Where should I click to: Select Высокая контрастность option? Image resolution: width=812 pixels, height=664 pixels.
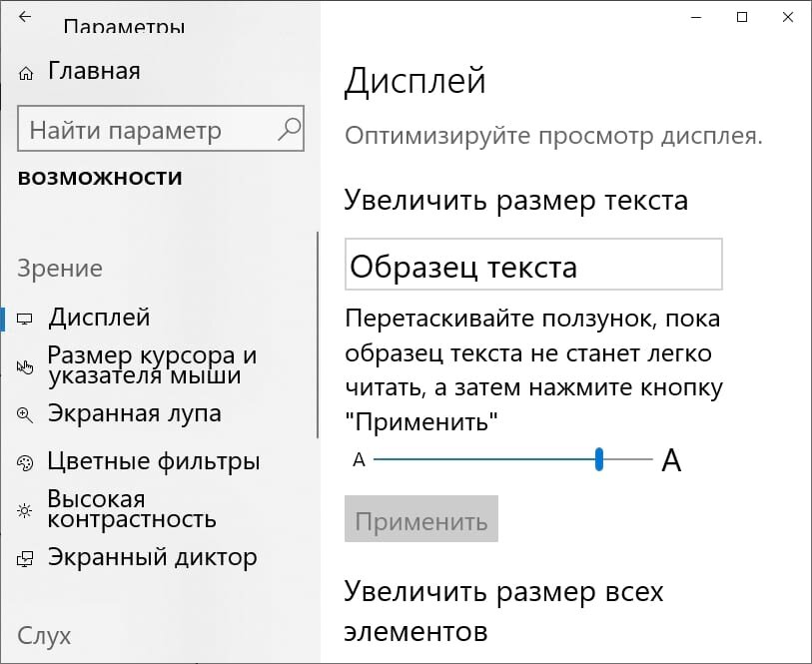132,509
